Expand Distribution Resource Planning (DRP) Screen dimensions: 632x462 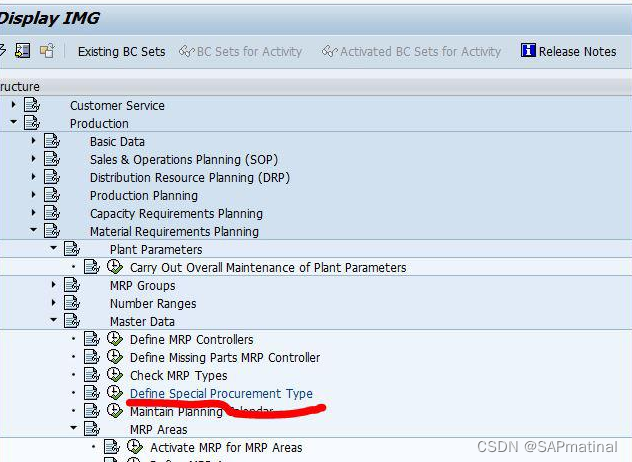click(34, 177)
